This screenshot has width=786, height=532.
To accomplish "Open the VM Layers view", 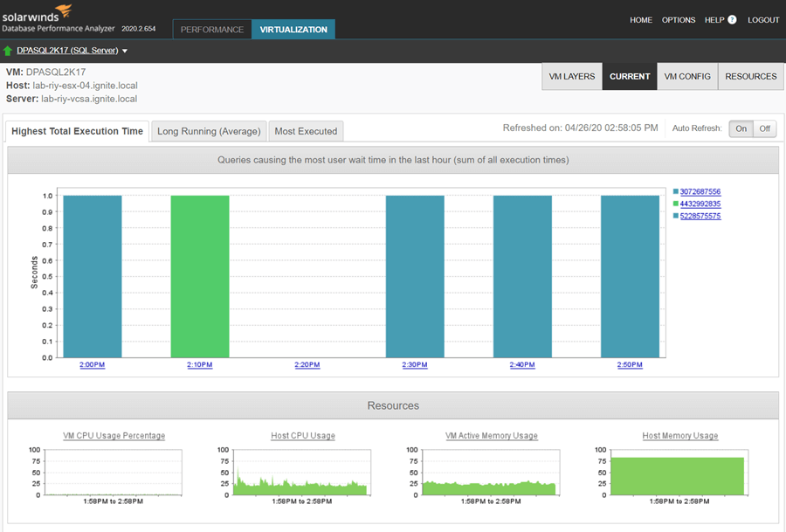I will [x=572, y=76].
